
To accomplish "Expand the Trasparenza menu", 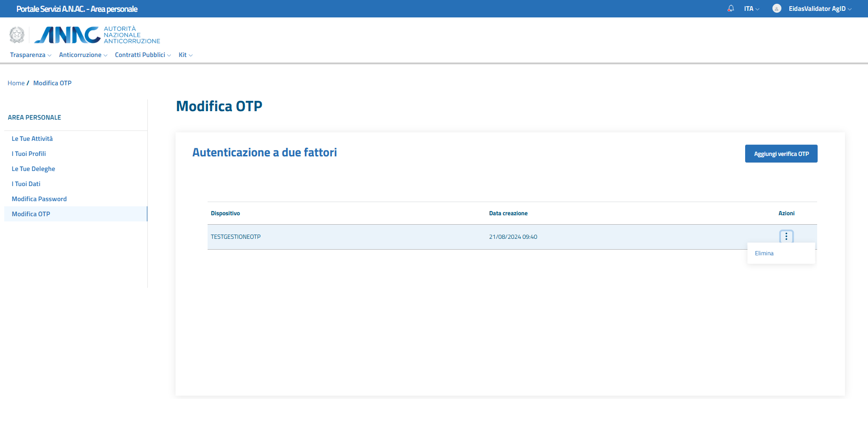I will (x=31, y=55).
